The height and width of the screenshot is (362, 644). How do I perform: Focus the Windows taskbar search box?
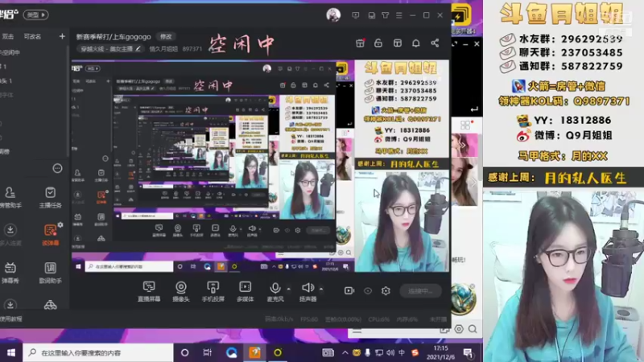[x=98, y=352]
